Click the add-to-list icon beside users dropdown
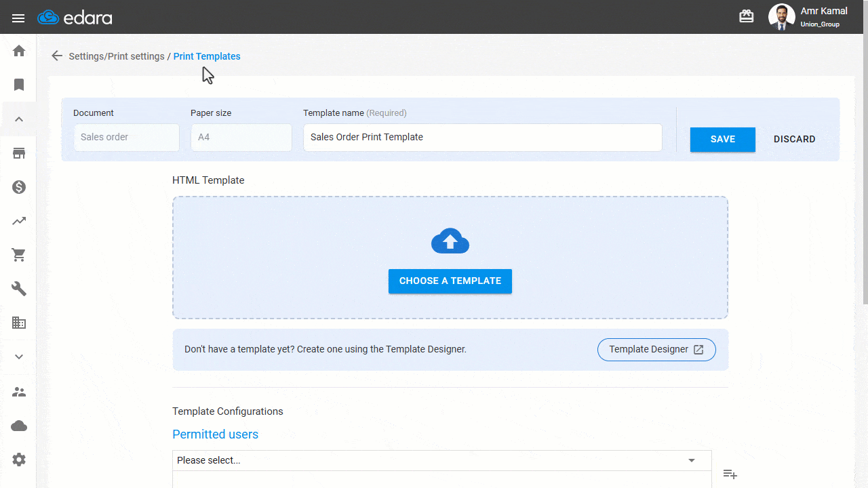868x488 pixels. click(730, 474)
